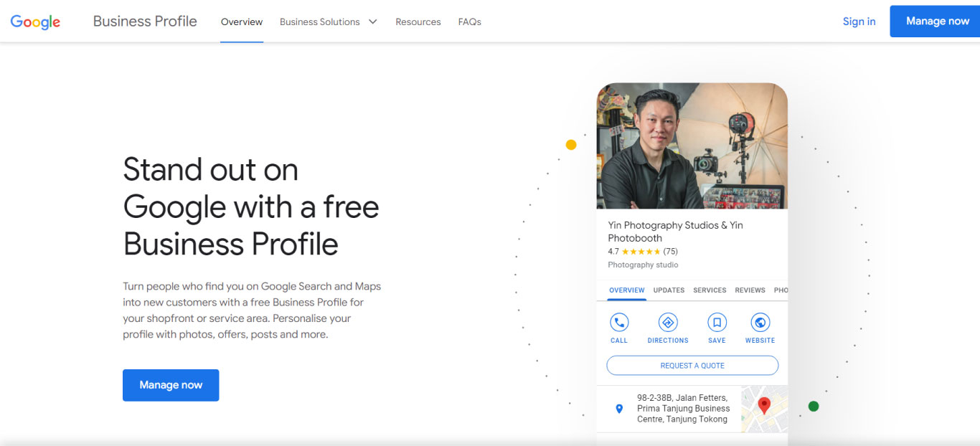Switch to the REVIEWS tab

click(750, 290)
